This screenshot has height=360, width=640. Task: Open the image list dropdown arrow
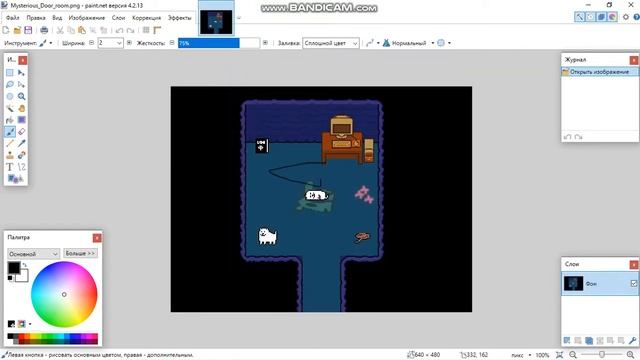pos(239,18)
